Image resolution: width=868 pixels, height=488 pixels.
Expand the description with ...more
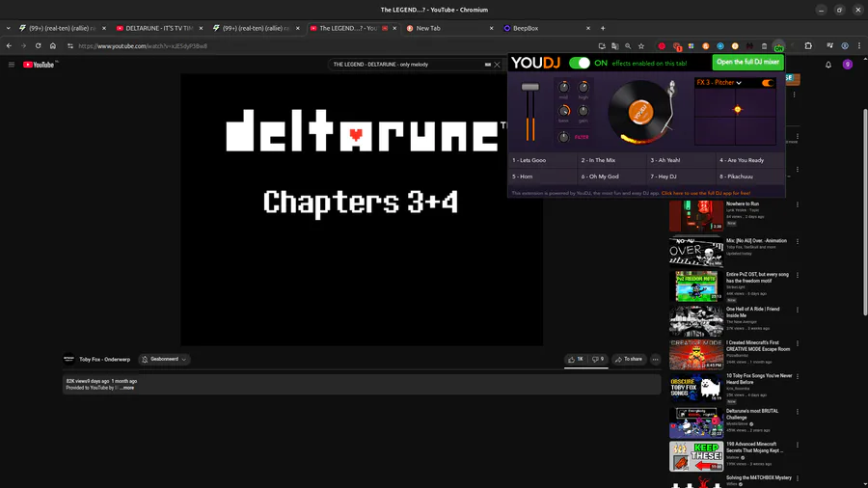pos(126,388)
